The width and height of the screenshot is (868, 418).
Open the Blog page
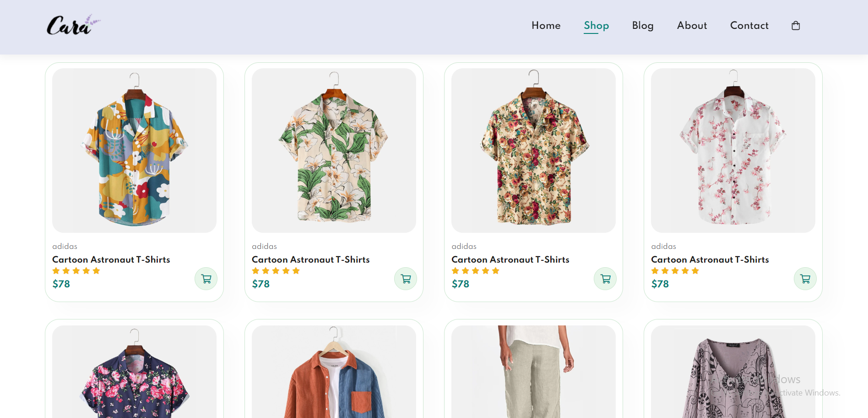(643, 26)
